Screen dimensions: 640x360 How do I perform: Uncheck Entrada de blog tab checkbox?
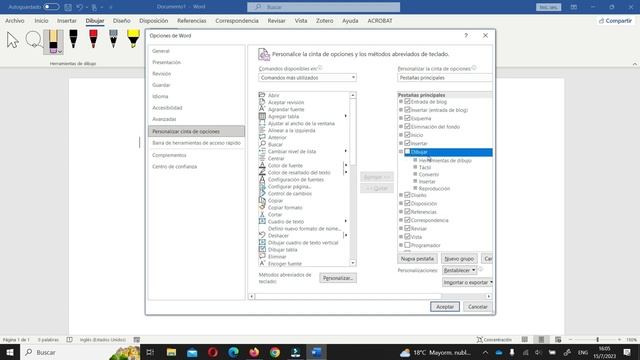407,101
